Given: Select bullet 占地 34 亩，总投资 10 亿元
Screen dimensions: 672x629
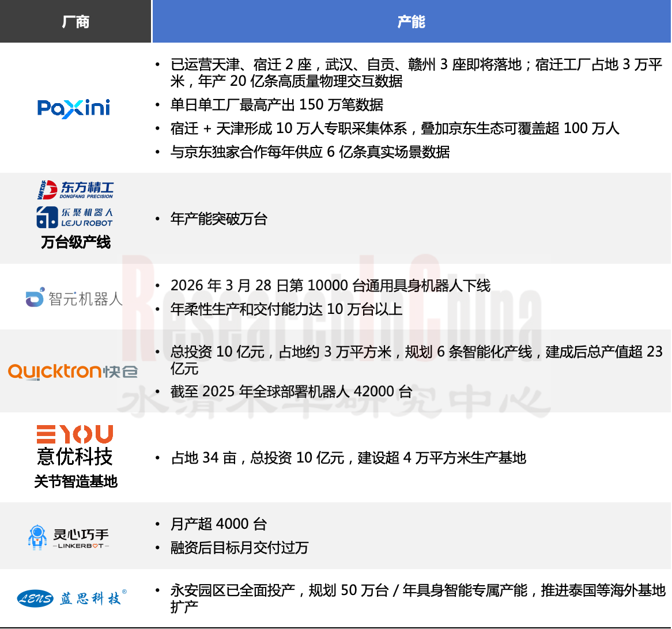Looking at the screenshot, I should (x=349, y=458).
